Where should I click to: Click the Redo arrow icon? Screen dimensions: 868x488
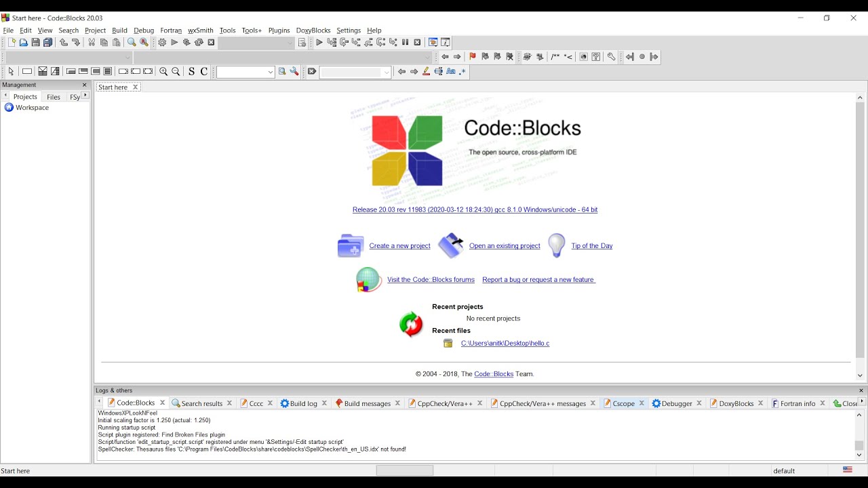76,43
